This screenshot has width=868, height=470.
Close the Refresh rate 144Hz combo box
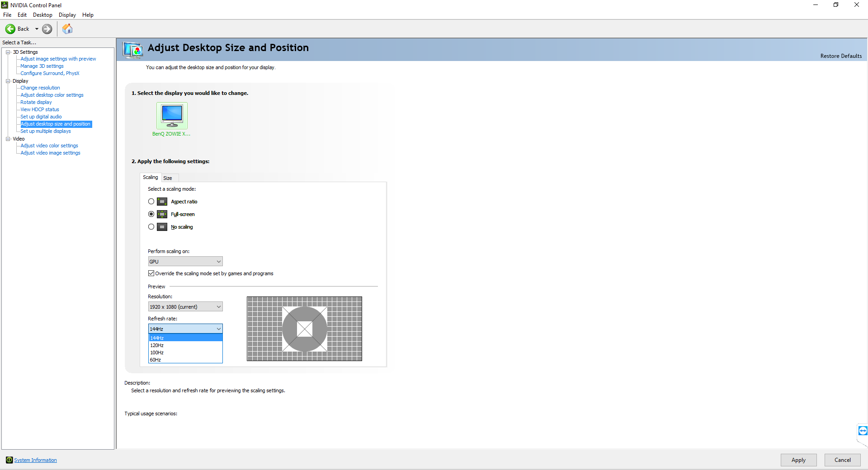(x=185, y=329)
